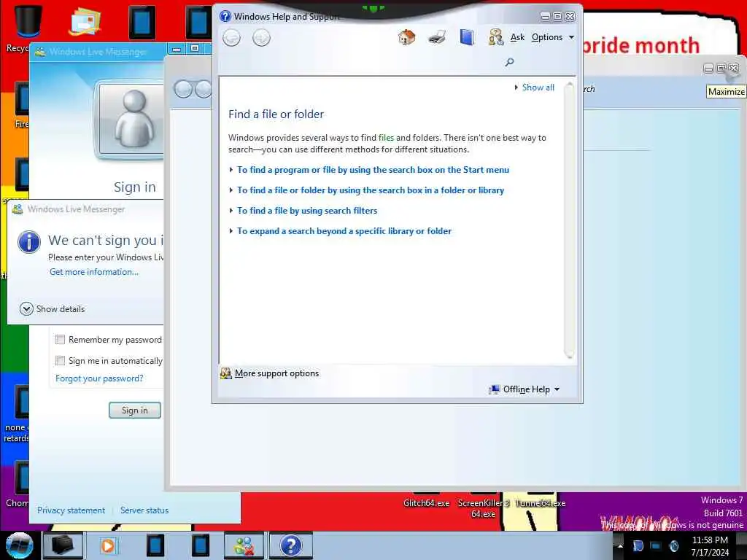Viewport: 747px width, 560px height.
Task: Open the Recycle Bin desktop icon
Action: pos(28,21)
